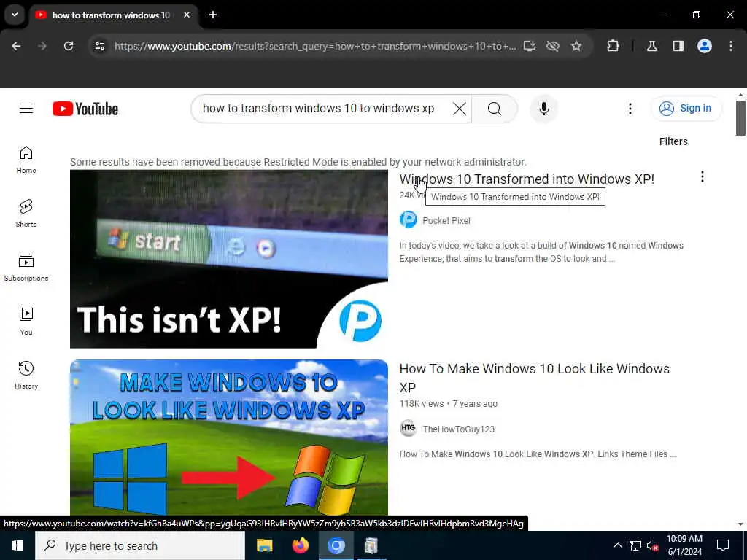Open 'Windows 10 Transformed into Windows XP!' title
This screenshot has width=747, height=560.
pyautogui.click(x=527, y=179)
